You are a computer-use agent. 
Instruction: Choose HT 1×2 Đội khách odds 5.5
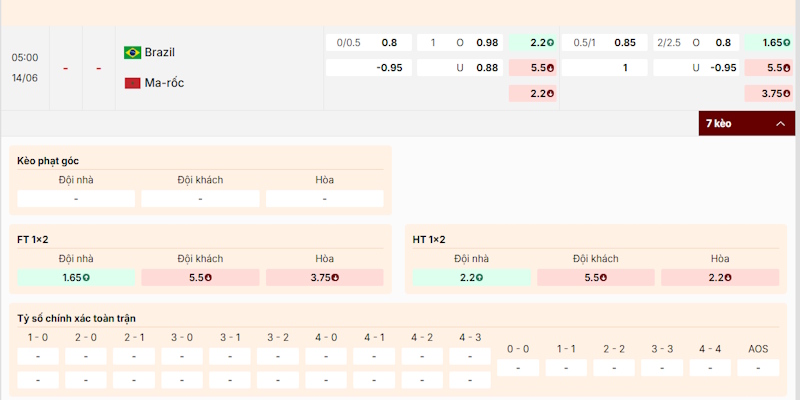point(595,278)
